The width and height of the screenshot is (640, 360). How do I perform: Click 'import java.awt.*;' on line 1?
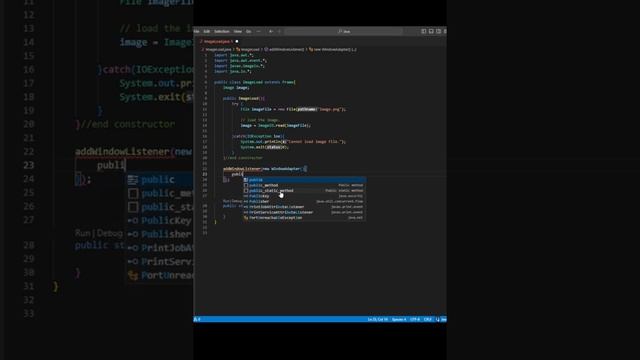233,55
